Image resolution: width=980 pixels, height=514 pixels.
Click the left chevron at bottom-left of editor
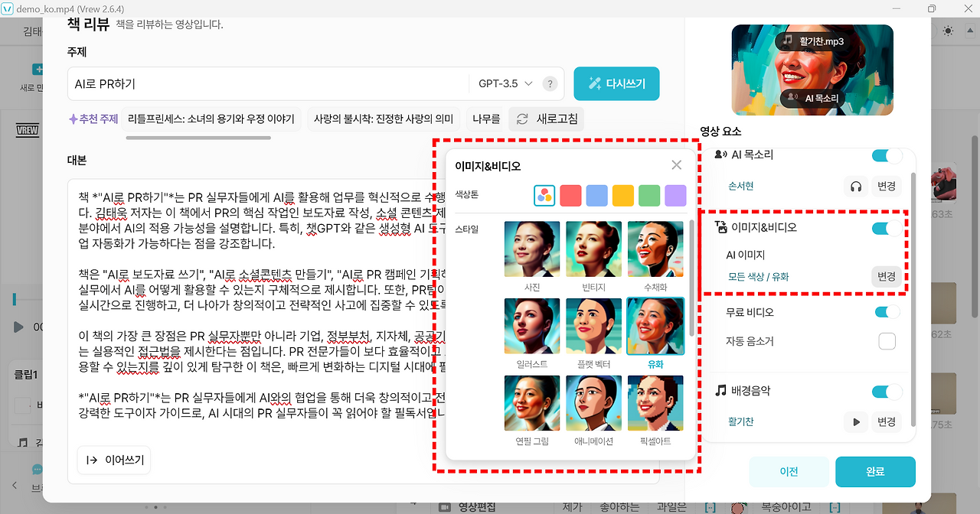point(14,486)
